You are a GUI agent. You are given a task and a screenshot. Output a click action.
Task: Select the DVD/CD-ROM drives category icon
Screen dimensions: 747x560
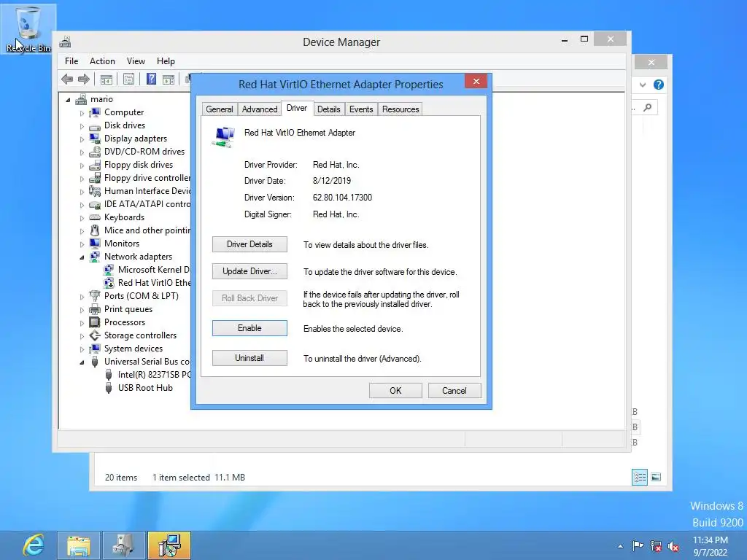pos(95,152)
